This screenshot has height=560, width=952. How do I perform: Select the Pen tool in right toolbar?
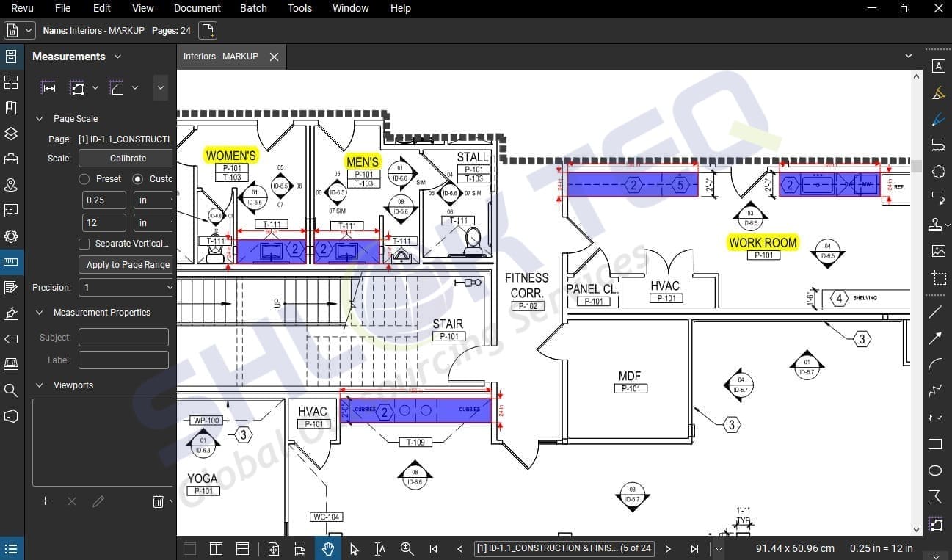[938, 119]
